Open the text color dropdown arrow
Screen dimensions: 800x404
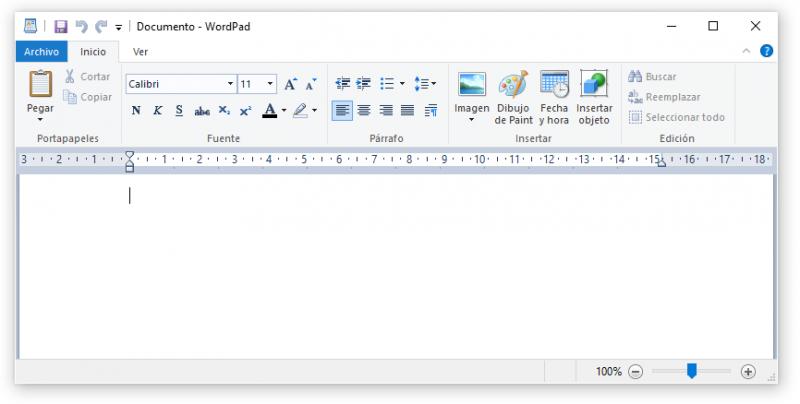pos(284,110)
